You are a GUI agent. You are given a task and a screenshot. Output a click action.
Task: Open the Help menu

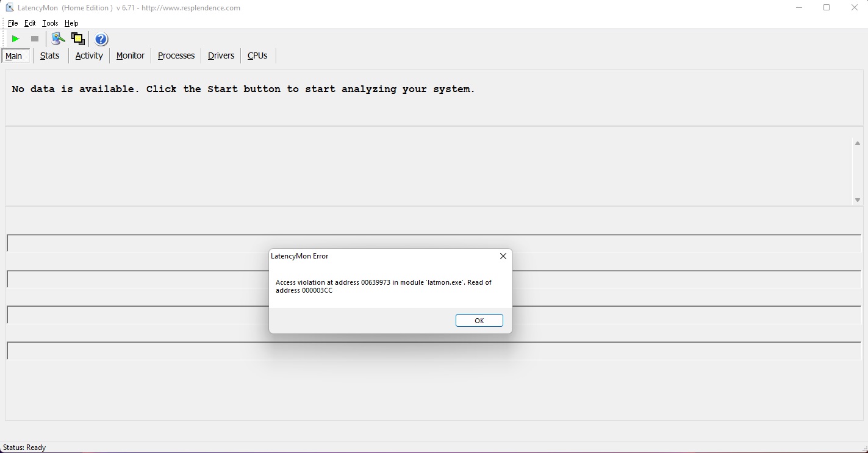pos(71,23)
